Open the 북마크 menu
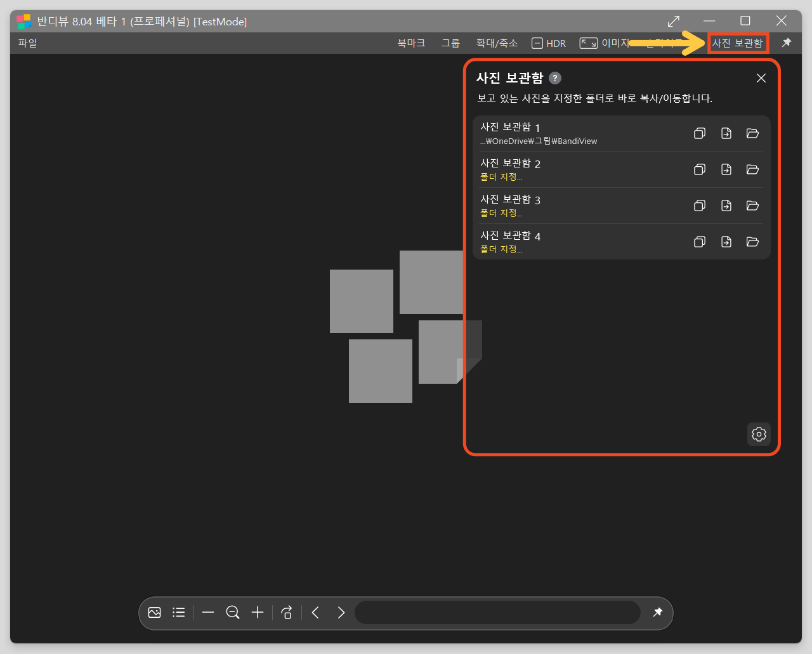 [x=411, y=43]
